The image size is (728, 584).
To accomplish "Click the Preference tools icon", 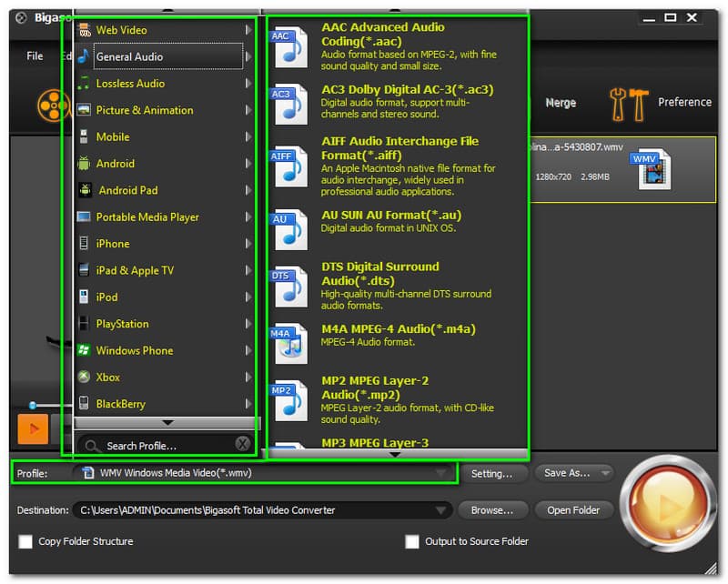I will pos(628,104).
